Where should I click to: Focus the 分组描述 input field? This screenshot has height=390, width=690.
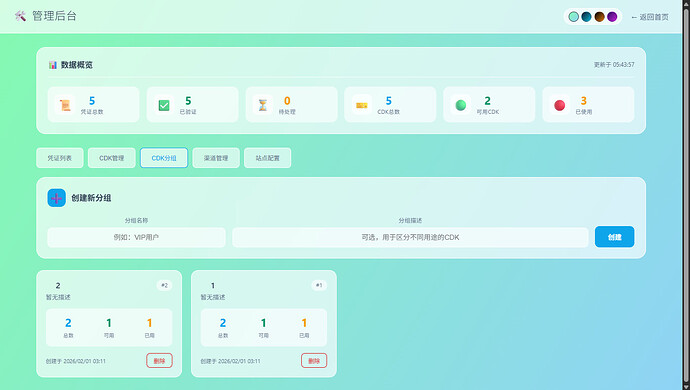tap(410, 237)
